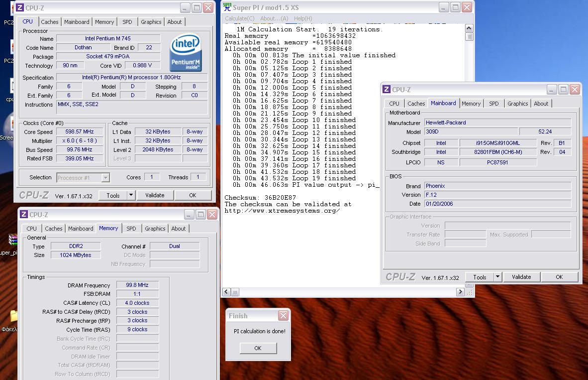Click the Bus Speed value 99.76 MHz

(x=80, y=150)
